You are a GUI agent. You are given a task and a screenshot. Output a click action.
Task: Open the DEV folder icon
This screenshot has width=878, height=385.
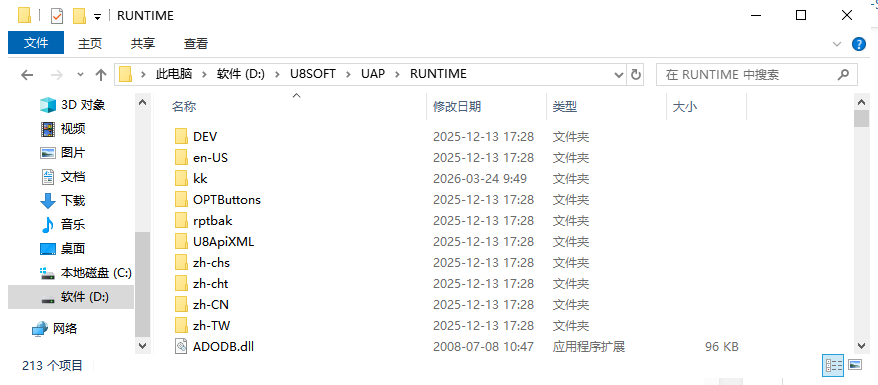pyautogui.click(x=181, y=137)
